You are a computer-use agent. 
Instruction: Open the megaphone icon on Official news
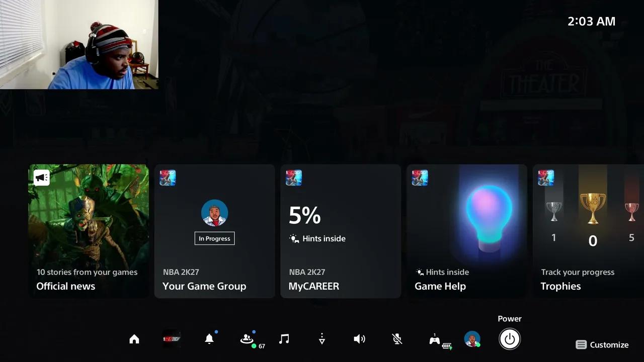tap(42, 177)
